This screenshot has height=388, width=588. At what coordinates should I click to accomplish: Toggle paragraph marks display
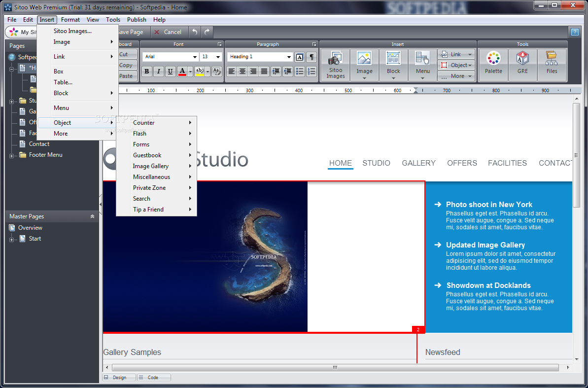[x=311, y=57]
